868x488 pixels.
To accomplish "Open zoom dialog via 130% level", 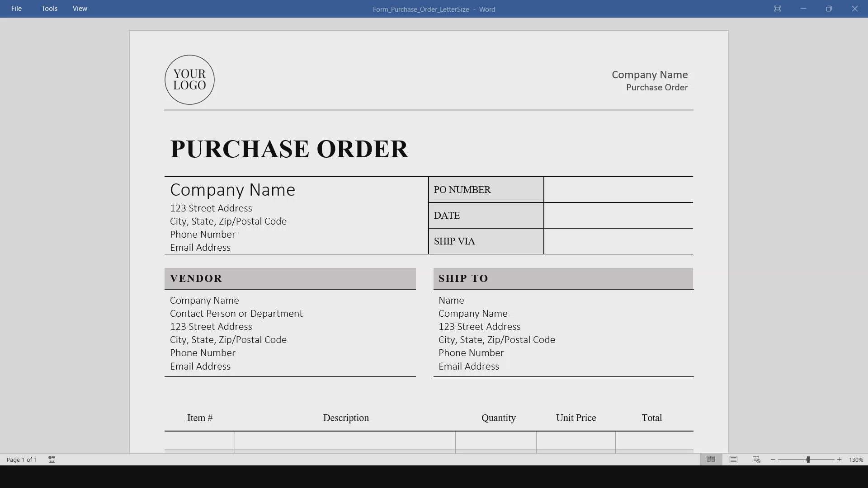I will pos(856,460).
